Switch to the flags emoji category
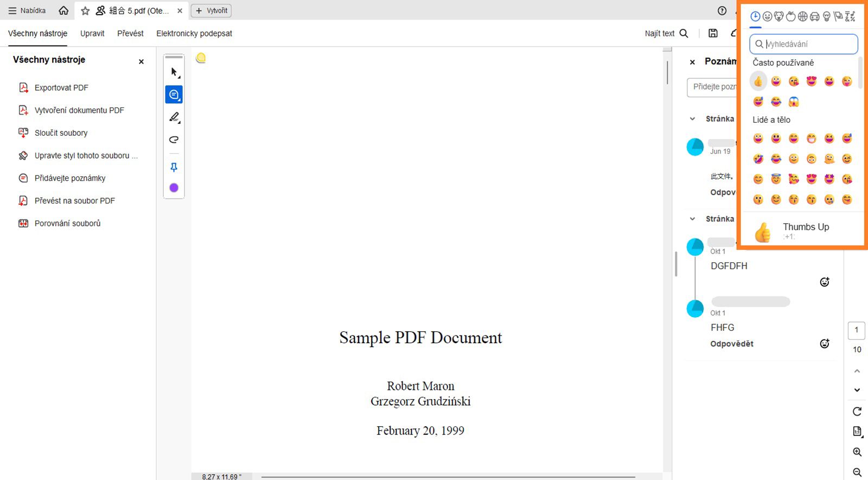 838,16
